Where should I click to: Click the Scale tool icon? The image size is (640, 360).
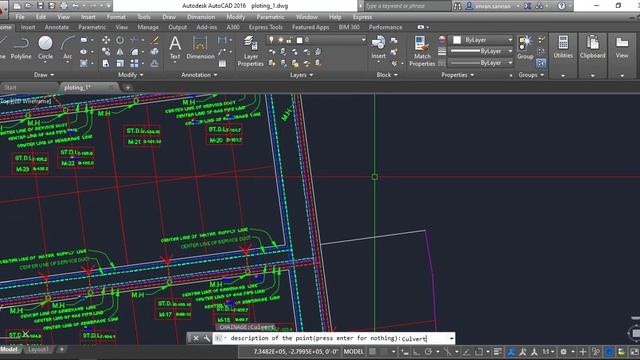pos(120,63)
